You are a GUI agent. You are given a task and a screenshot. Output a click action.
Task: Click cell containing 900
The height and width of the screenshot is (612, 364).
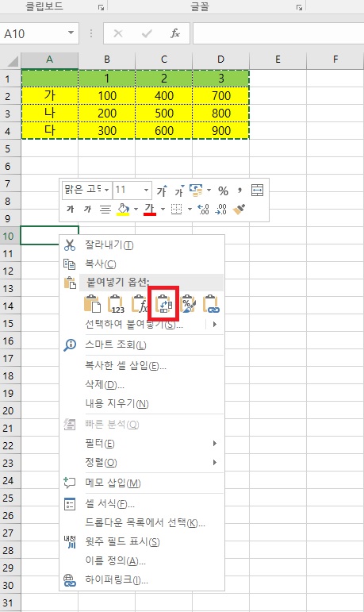tap(220, 130)
